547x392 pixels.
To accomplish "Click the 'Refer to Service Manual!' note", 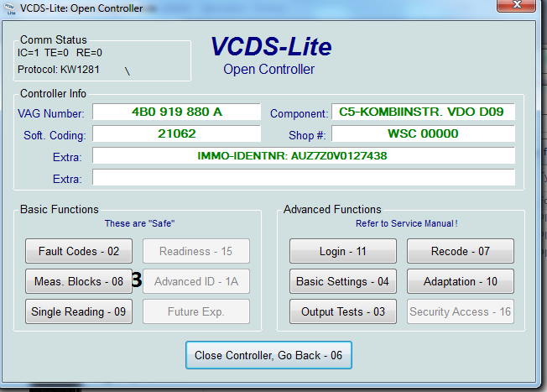I will click(x=407, y=223).
